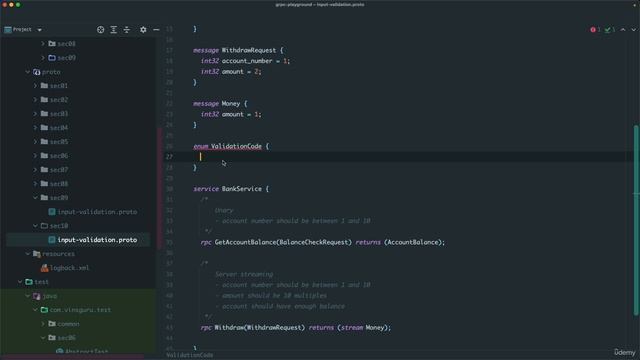The height and width of the screenshot is (360, 640).
Task: Click the 'account should have enough balance' comment
Action: click(x=280, y=306)
